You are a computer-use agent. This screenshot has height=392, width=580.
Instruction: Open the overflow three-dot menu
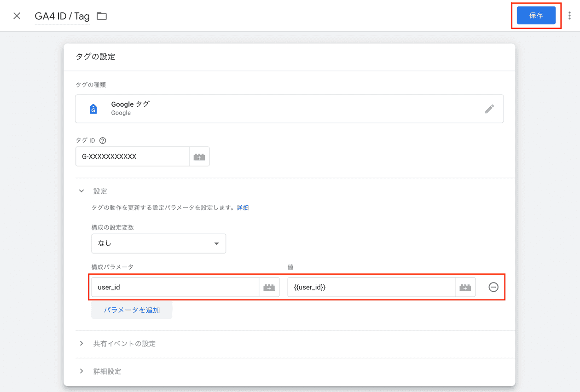pyautogui.click(x=569, y=15)
